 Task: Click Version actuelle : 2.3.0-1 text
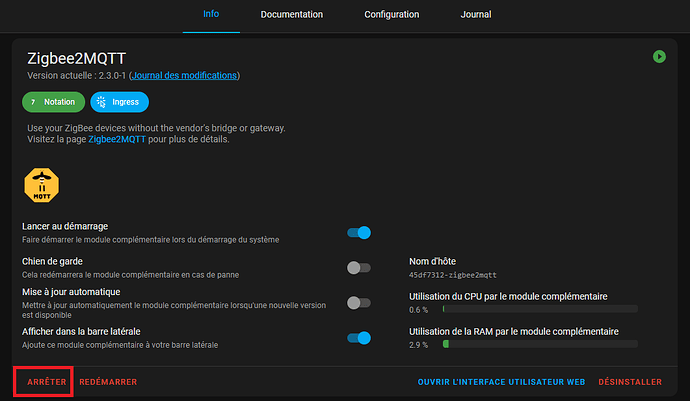pyautogui.click(x=77, y=76)
